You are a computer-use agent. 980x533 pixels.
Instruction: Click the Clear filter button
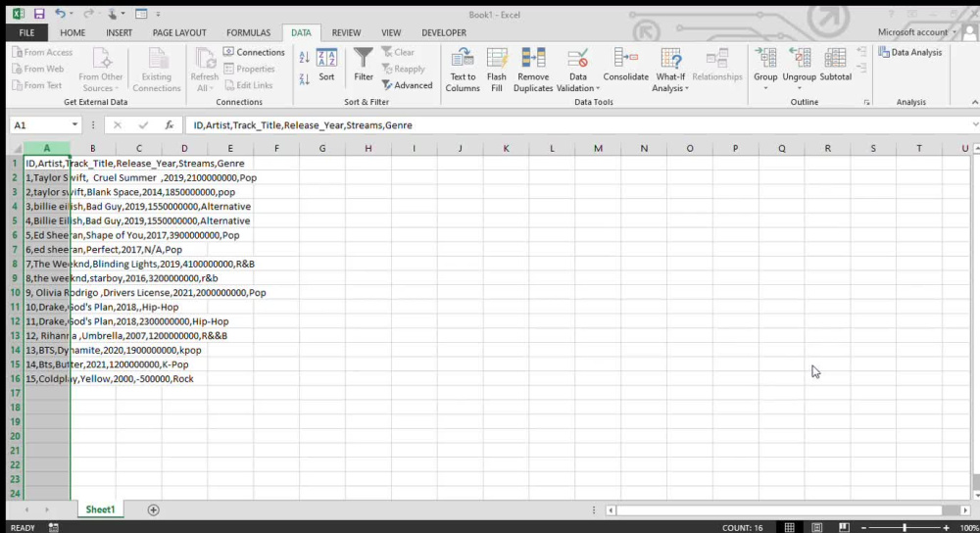398,52
